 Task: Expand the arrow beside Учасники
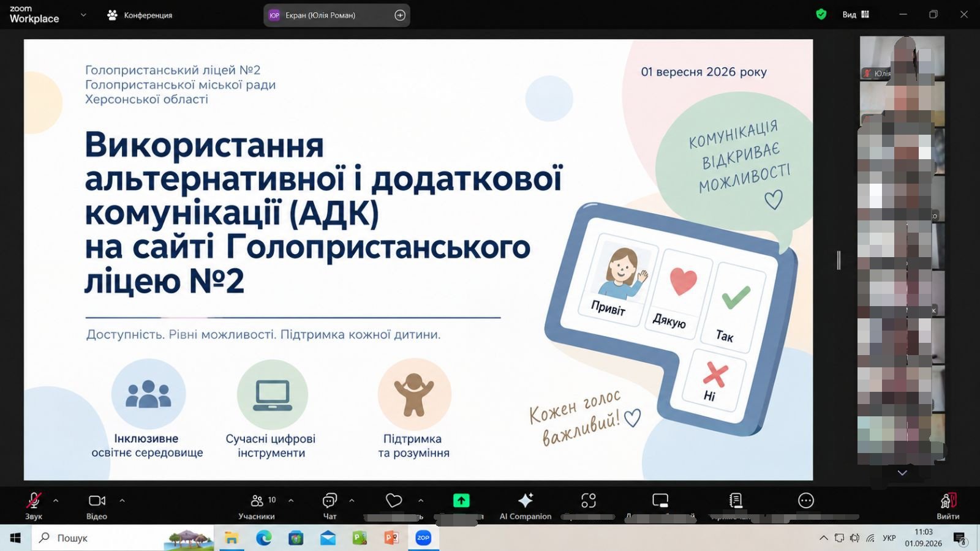(291, 501)
